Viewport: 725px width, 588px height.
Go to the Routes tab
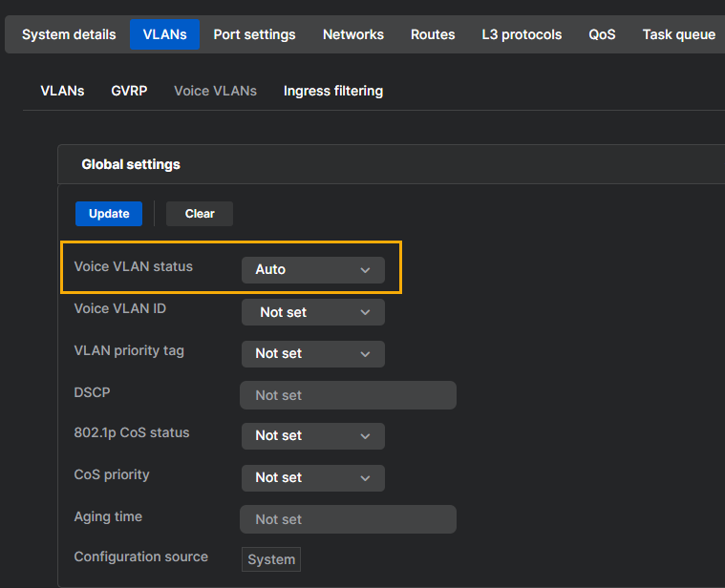[x=433, y=34]
